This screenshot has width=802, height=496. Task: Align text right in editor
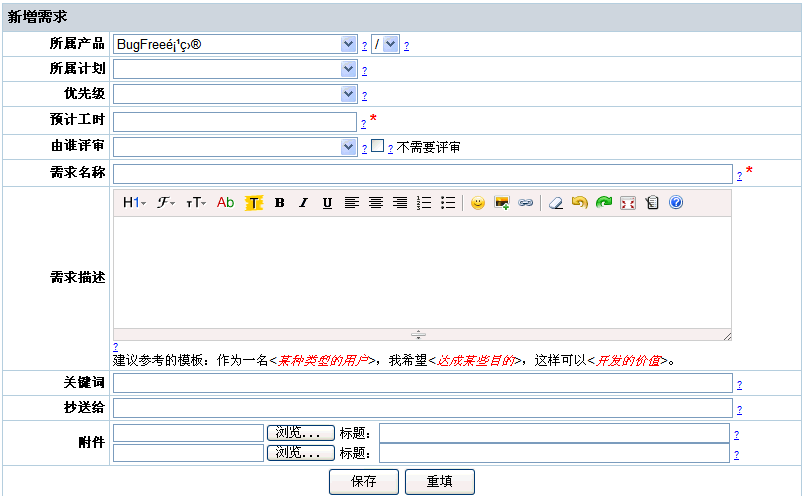coord(400,202)
